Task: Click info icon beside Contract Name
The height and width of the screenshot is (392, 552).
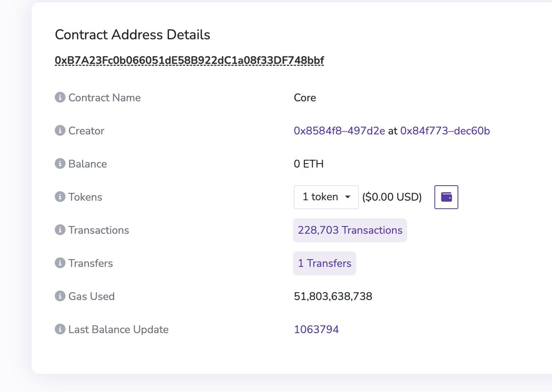Action: (60, 97)
